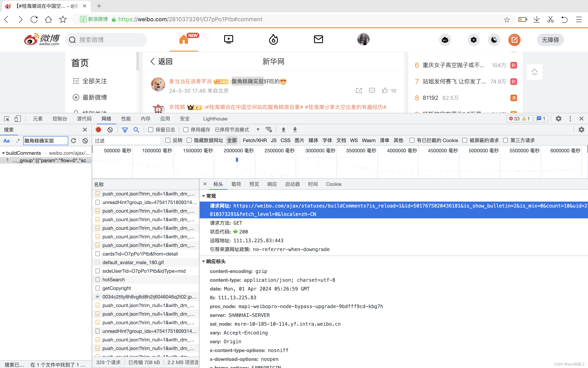Open Weibo video channel icon
This screenshot has width=588, height=368.
[229, 39]
